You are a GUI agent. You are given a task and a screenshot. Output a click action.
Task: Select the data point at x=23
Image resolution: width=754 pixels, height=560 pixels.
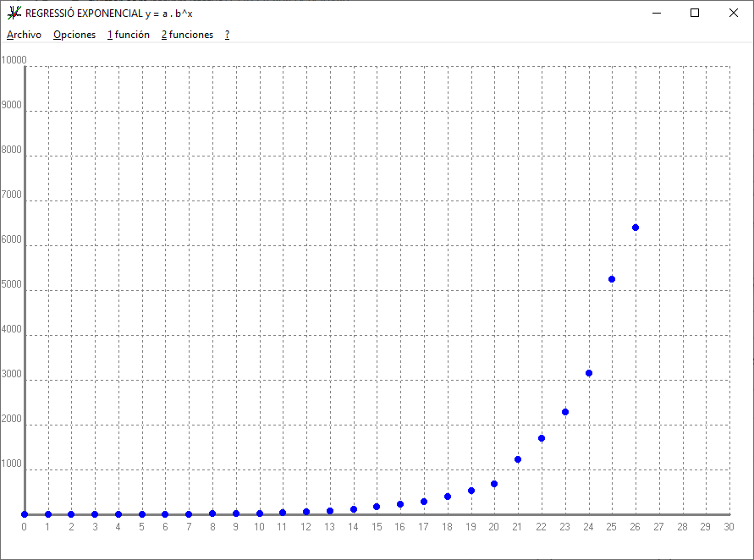pos(565,412)
